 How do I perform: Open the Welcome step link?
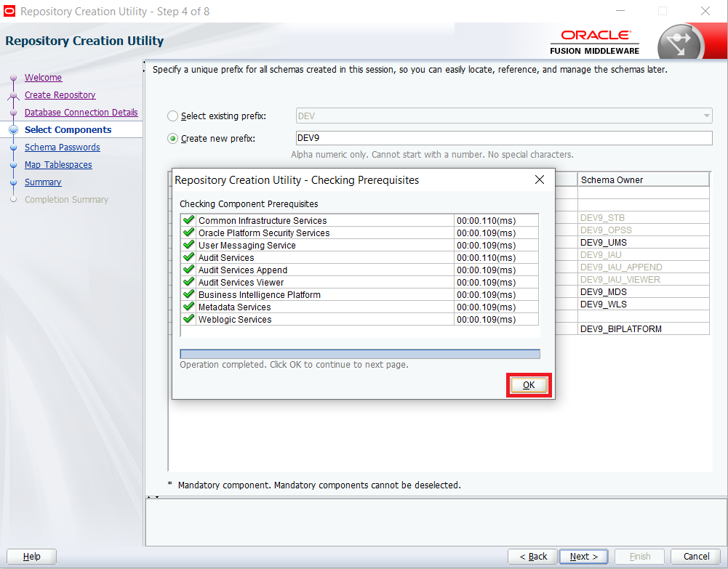[43, 78]
